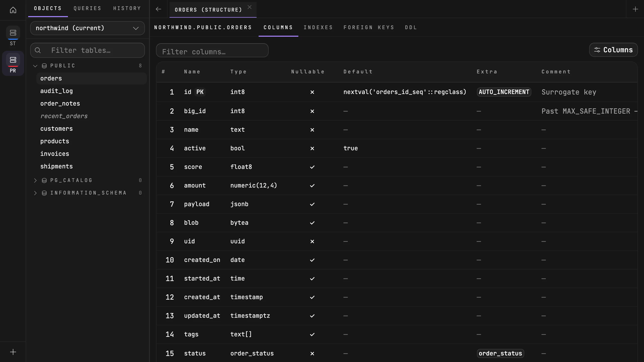Screen dimensions: 644x362
Task: Open the Indexes tab
Action: (318, 27)
